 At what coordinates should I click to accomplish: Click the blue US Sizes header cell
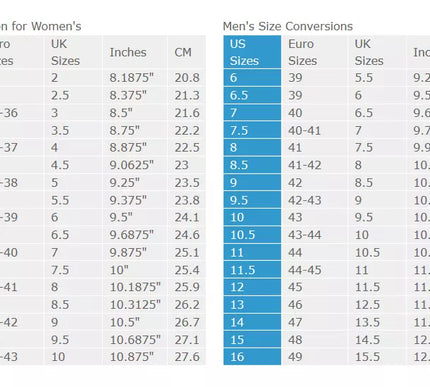pos(252,52)
